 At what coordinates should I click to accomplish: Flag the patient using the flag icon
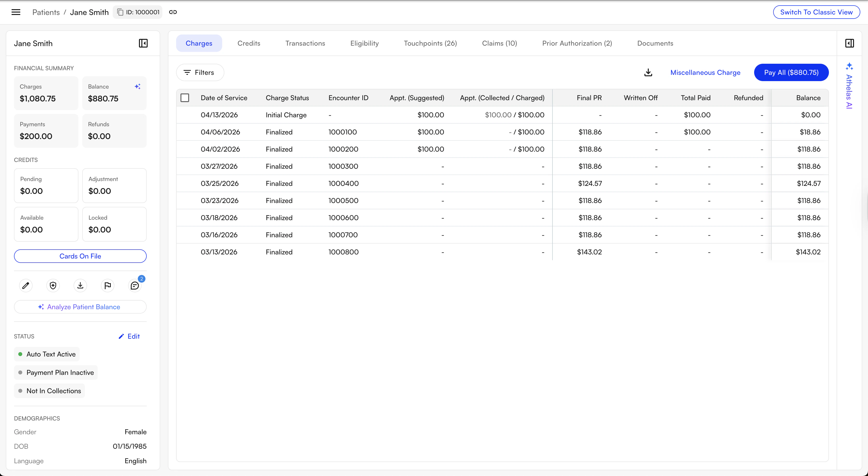coord(107,285)
